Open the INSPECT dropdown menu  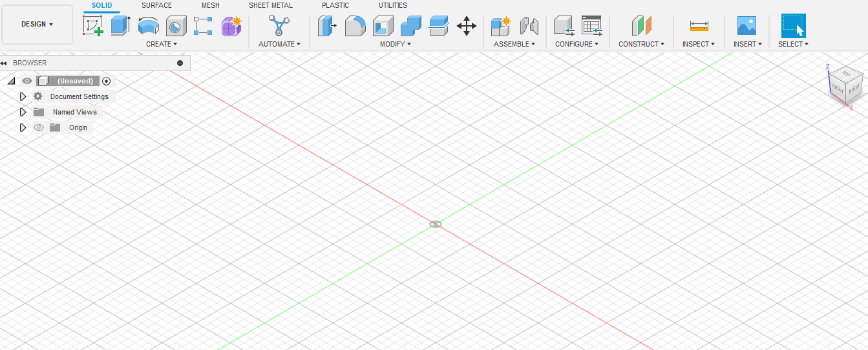(x=699, y=44)
